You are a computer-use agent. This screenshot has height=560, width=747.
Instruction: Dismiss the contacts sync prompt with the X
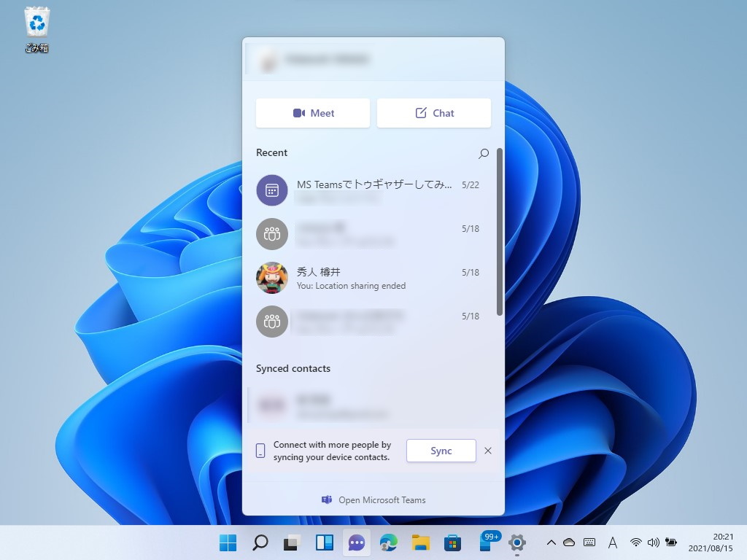pyautogui.click(x=487, y=451)
